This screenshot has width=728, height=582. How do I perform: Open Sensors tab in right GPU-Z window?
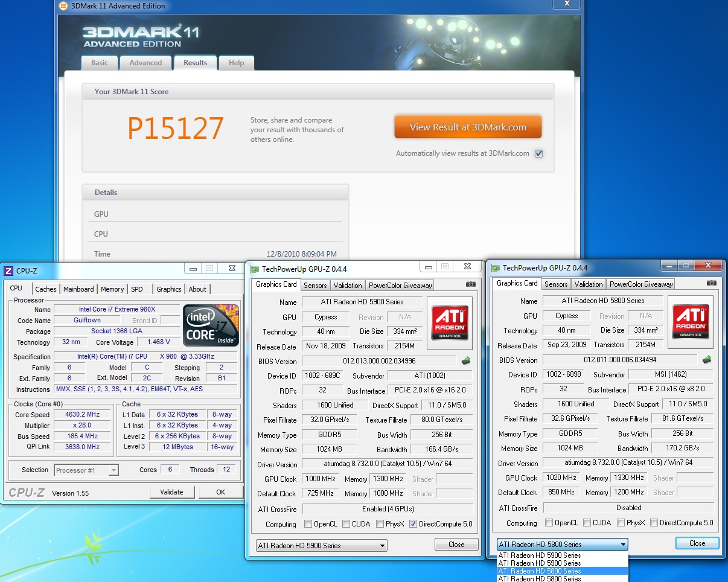click(x=556, y=284)
